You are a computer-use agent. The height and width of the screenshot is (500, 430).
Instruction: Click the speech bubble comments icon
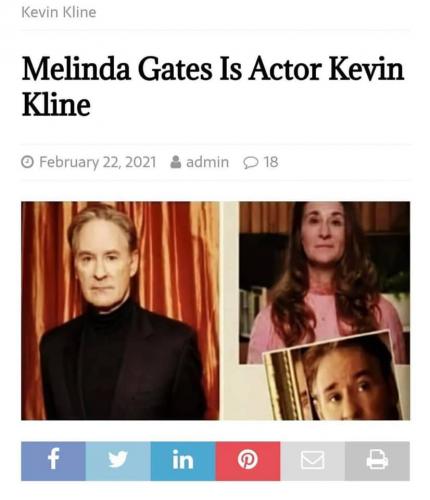pyautogui.click(x=251, y=163)
